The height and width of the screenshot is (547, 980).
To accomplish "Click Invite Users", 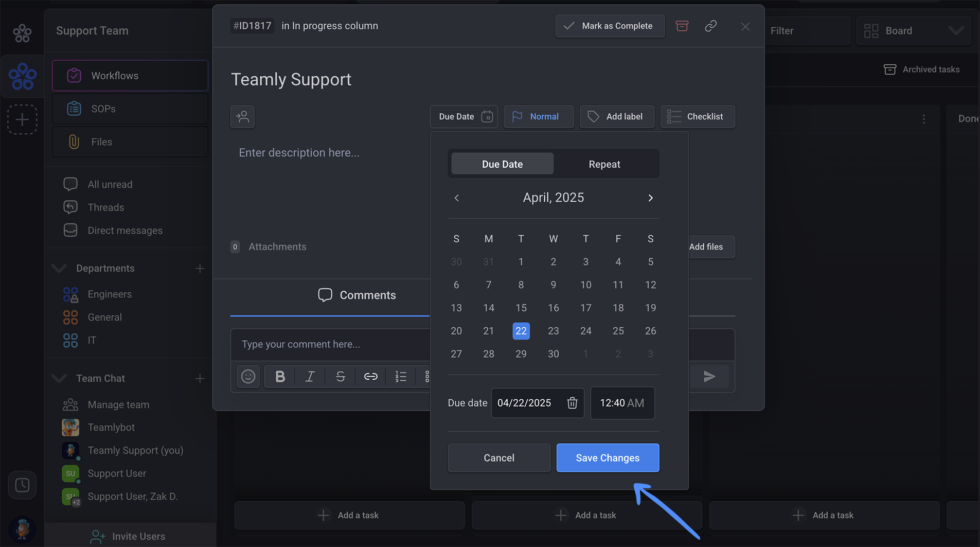I will pyautogui.click(x=128, y=536).
